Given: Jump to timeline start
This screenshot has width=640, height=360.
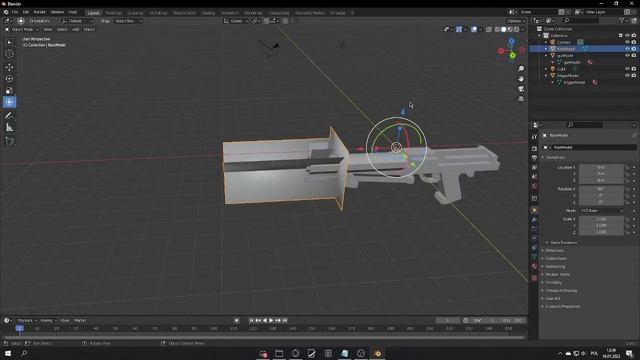Looking at the screenshot, I should (x=251, y=320).
